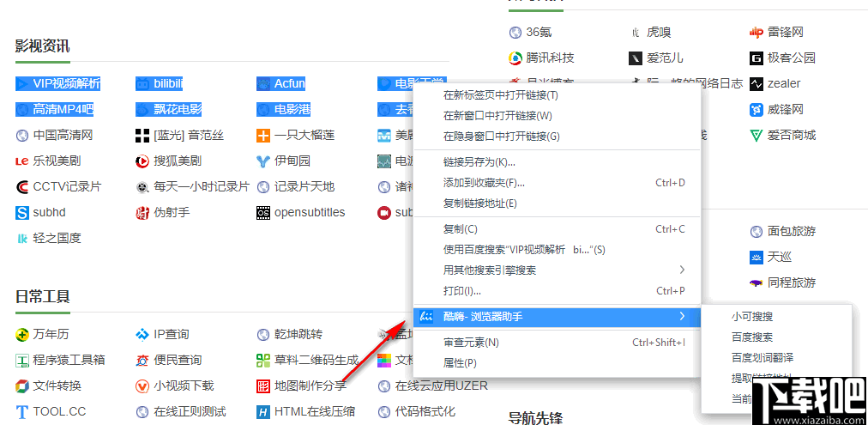Open link in new tab menu entry
868x425 pixels.
point(557,95)
